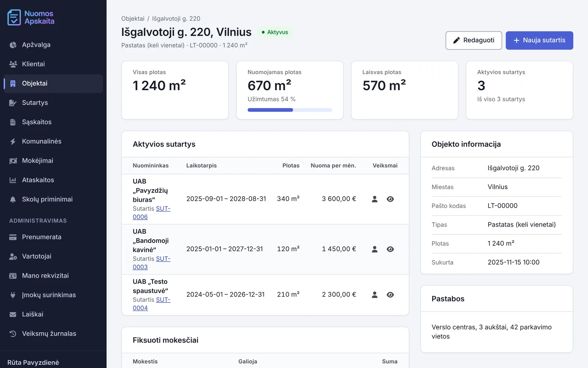Select the Objektai building icon
The width and height of the screenshot is (588, 368).
coord(13,84)
